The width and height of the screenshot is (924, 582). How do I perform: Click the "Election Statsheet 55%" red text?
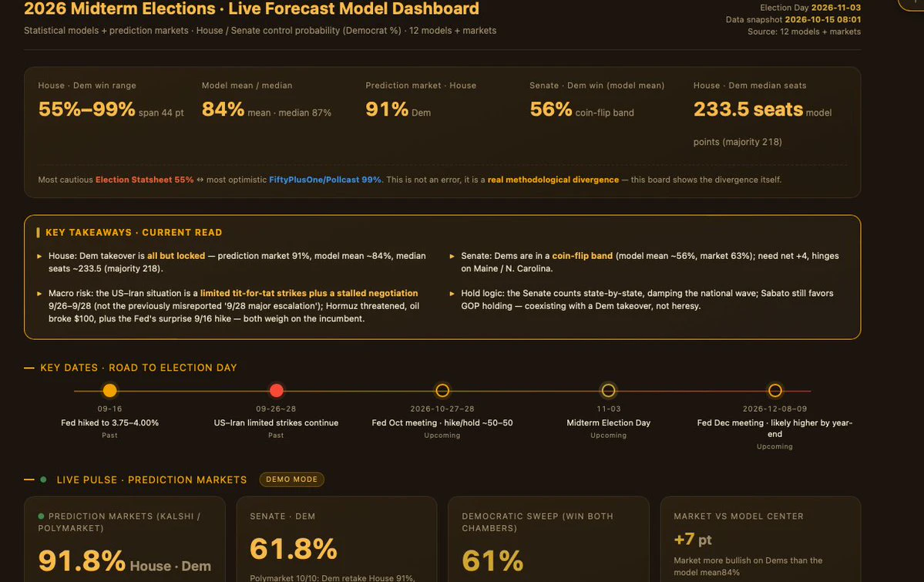(x=144, y=180)
